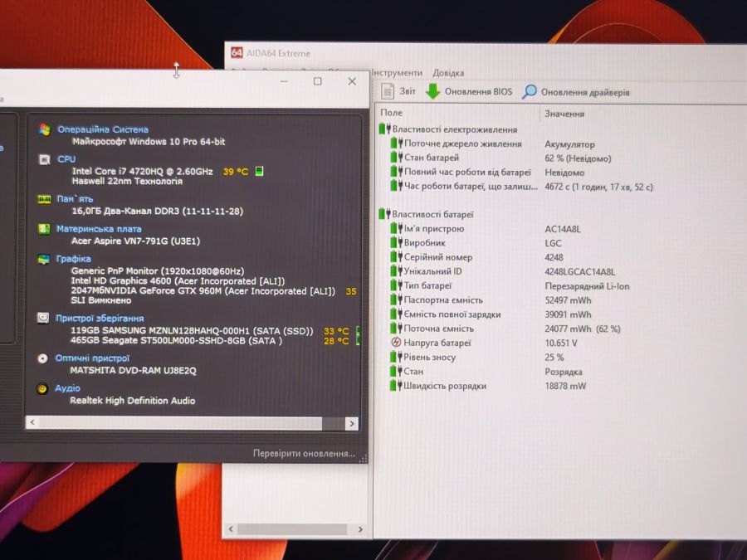Select Властивості електроживлення group icon

pyautogui.click(x=384, y=129)
